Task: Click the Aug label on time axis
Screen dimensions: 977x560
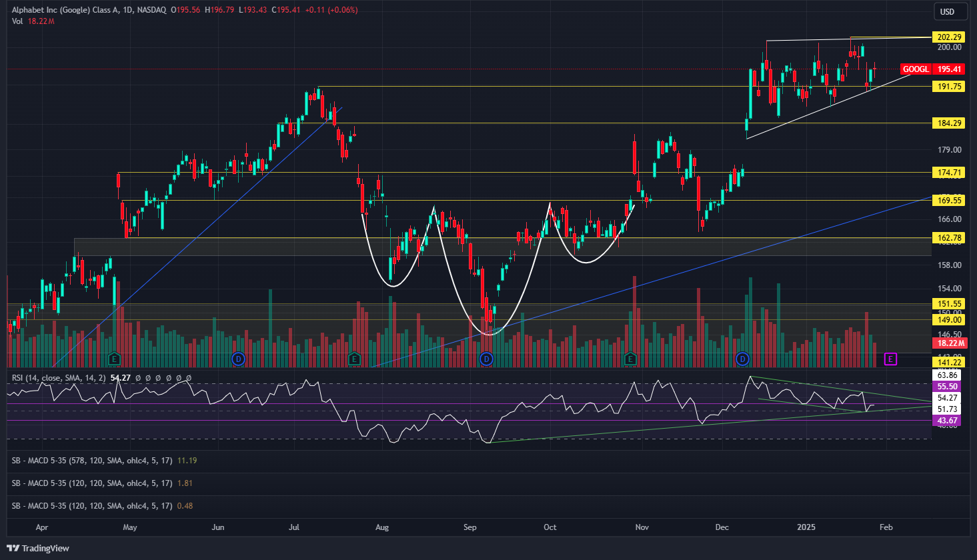Action: pyautogui.click(x=382, y=527)
